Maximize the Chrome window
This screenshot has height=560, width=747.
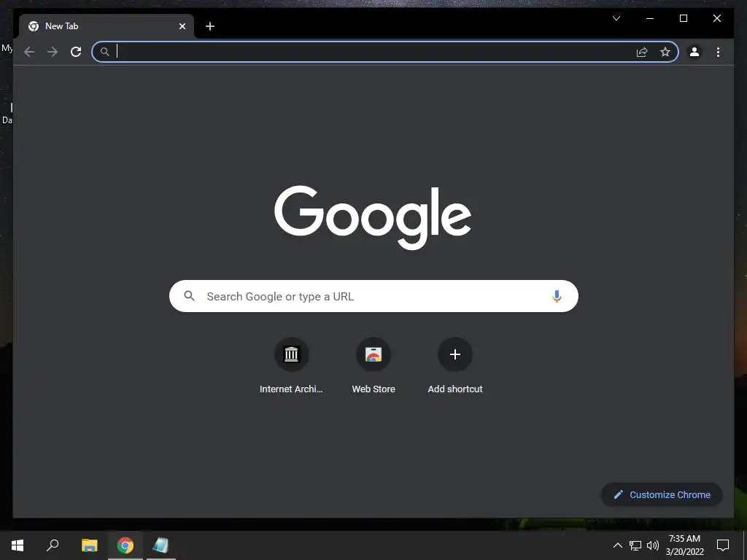tap(683, 18)
